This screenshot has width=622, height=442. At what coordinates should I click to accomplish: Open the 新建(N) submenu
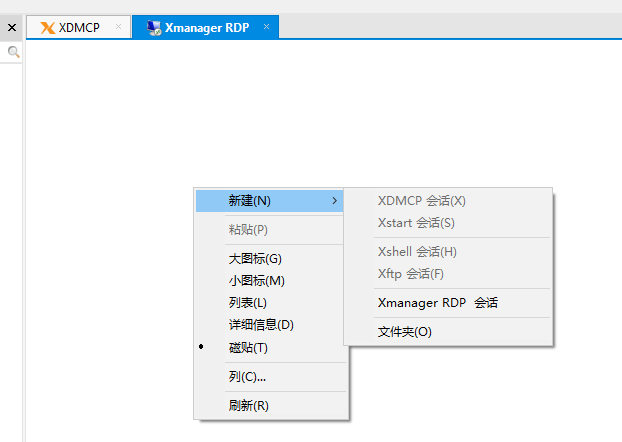tap(269, 201)
